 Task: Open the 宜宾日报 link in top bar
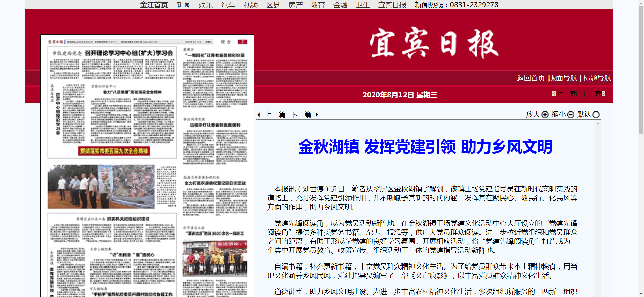click(x=392, y=5)
